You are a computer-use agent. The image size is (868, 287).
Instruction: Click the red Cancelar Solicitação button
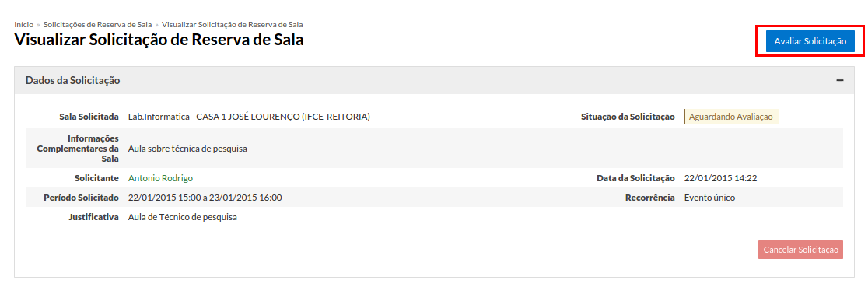coord(800,250)
